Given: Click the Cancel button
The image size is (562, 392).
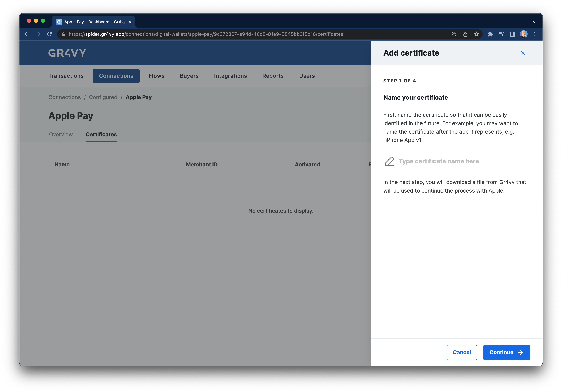Looking at the screenshot, I should 461,352.
